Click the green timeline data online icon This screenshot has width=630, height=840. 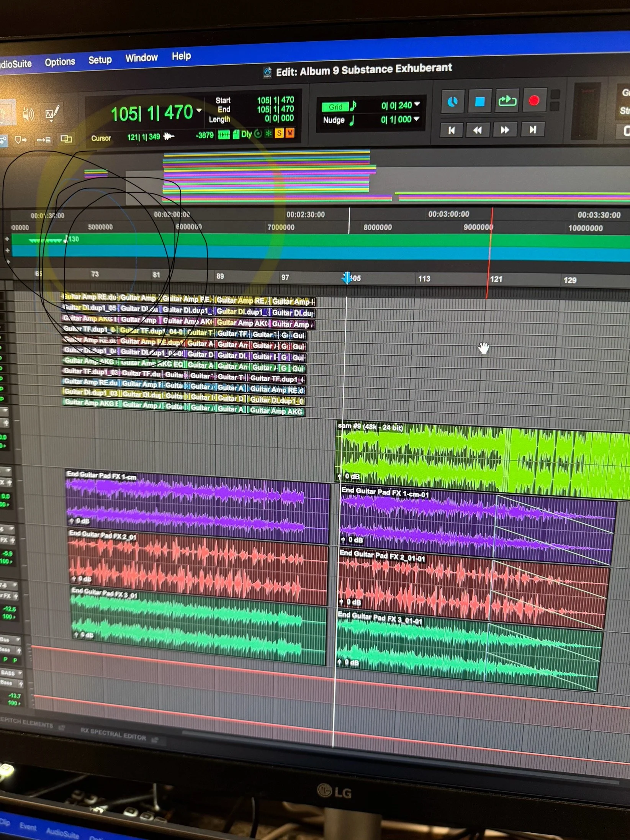[x=223, y=134]
